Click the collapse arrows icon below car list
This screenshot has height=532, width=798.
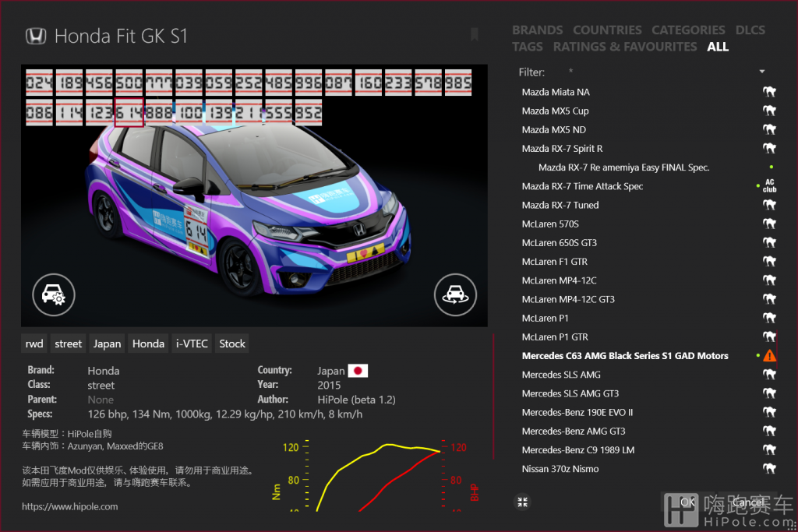click(523, 502)
